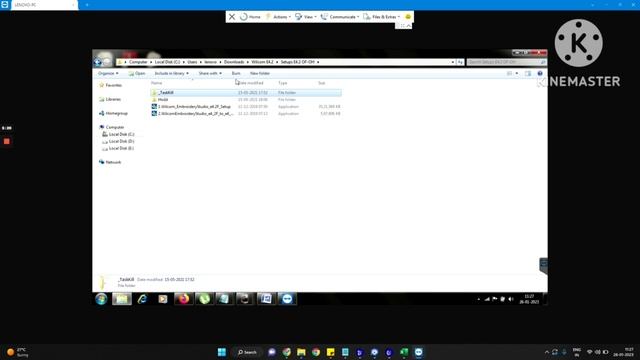
Task: Click the Back button in remote Explorer
Action: pyautogui.click(x=98, y=62)
